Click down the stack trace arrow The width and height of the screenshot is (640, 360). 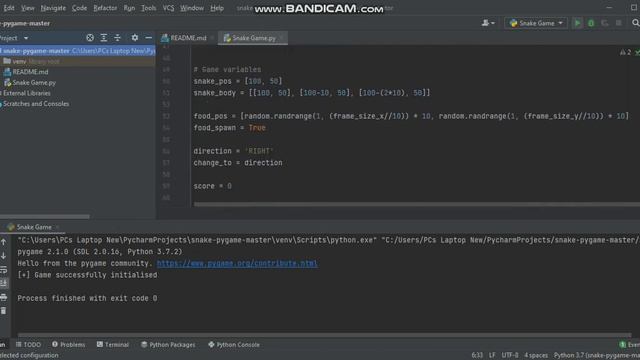[x=4, y=256]
